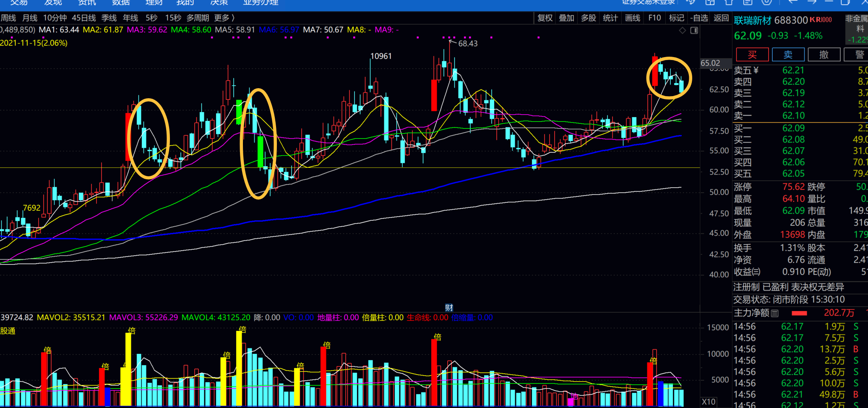Click the X10 volume scale button
This screenshot has height=408, width=868.
[709, 402]
